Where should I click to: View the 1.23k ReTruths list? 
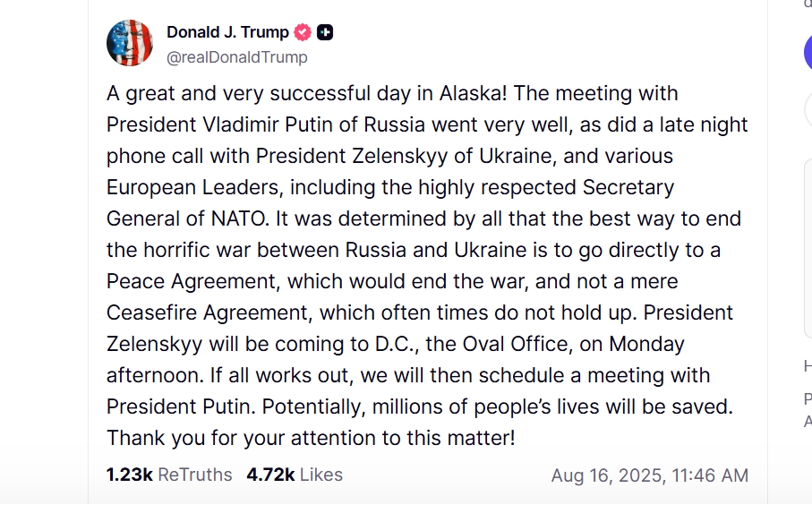coord(168,475)
